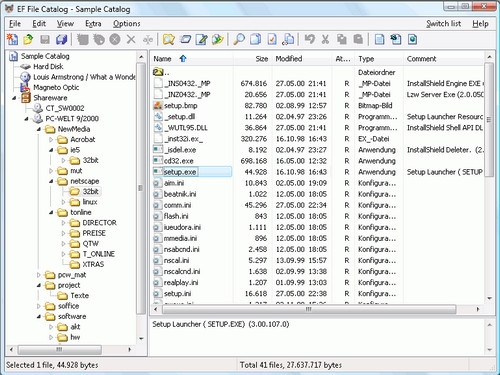The image size is (500, 375).
Task: Click the linked documents icon beside checkmark page
Action: [288, 39]
